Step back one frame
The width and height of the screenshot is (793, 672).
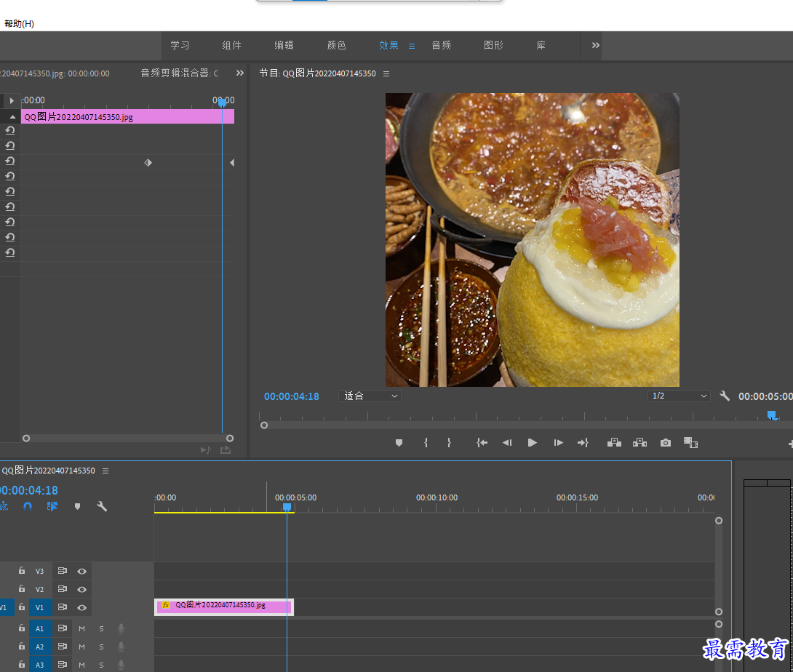pos(507,443)
